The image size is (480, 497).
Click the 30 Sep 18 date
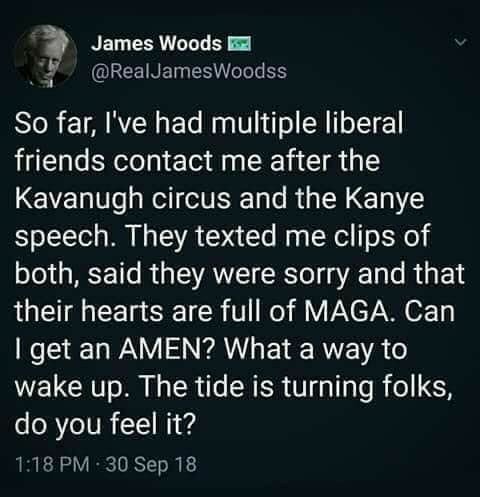tap(151, 464)
